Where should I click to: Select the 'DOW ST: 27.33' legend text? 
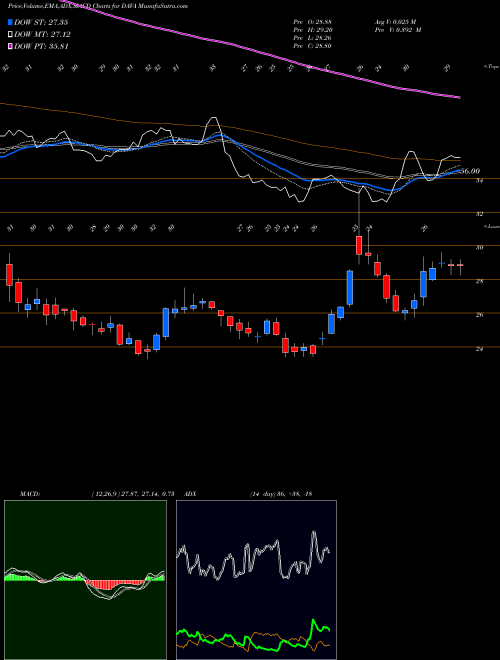41,22
